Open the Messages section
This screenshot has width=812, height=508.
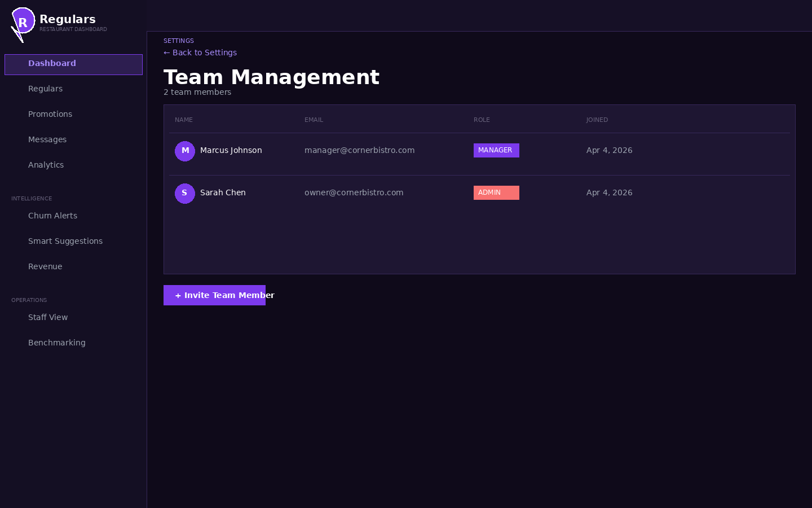pos(47,139)
